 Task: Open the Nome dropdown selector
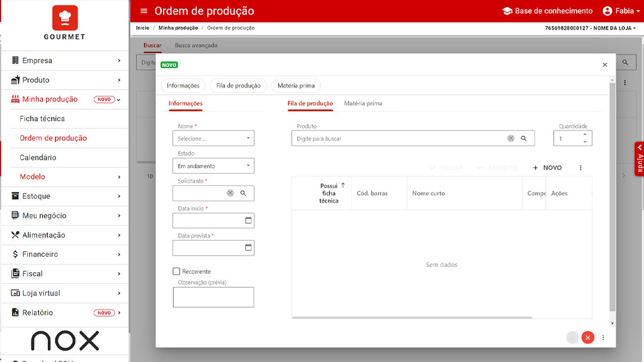[213, 139]
